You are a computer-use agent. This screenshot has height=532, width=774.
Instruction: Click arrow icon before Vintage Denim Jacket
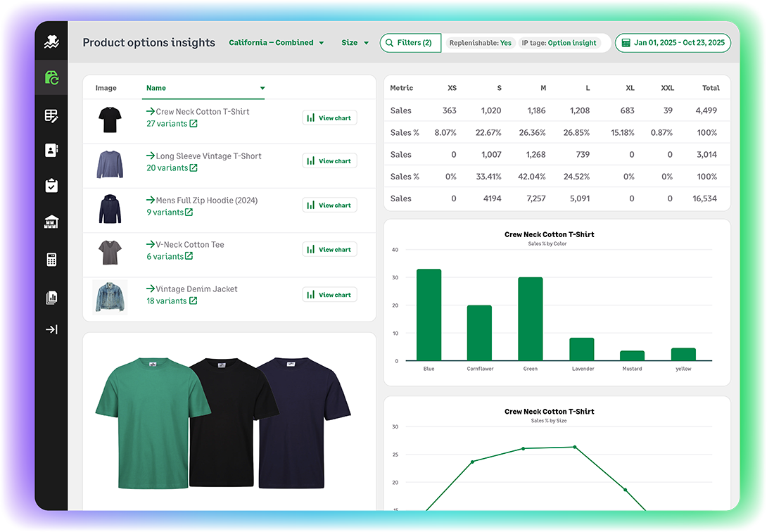coord(151,289)
